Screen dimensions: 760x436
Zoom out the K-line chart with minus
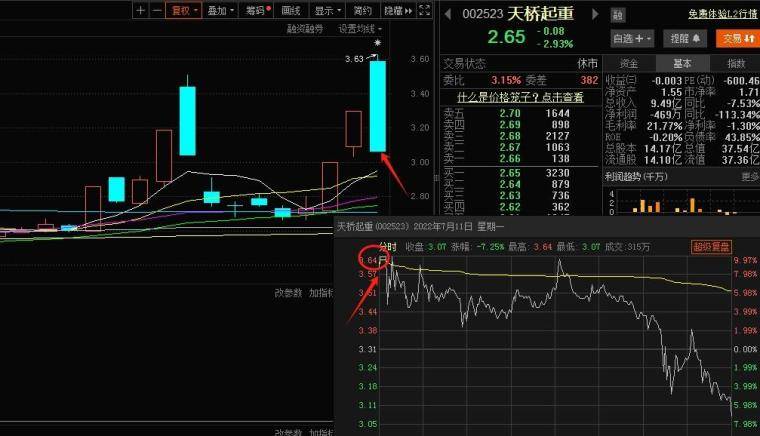157,10
